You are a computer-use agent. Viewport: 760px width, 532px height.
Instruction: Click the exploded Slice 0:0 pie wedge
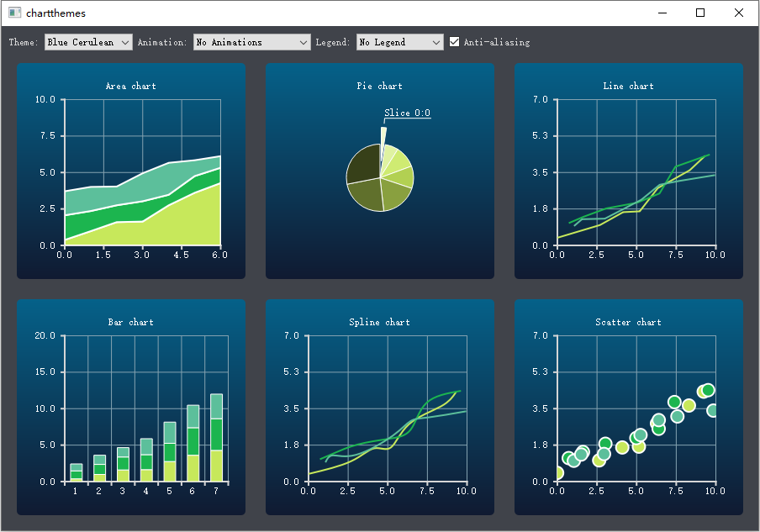click(x=383, y=139)
